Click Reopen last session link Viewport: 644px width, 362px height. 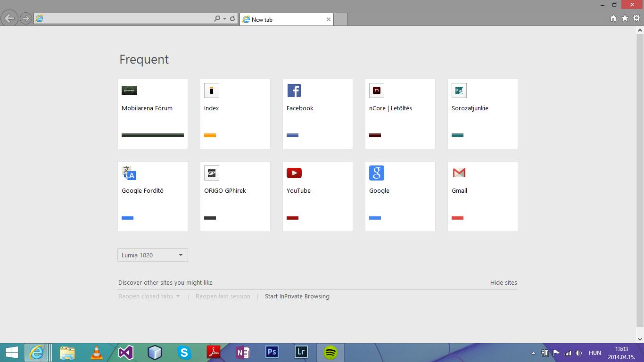pos(223,296)
